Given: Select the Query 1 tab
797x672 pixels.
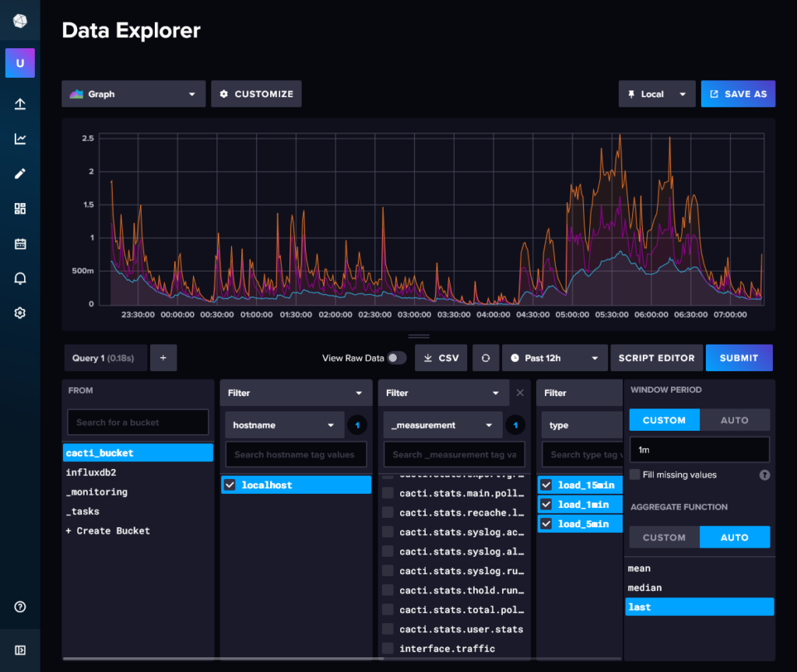Looking at the screenshot, I should [105, 358].
